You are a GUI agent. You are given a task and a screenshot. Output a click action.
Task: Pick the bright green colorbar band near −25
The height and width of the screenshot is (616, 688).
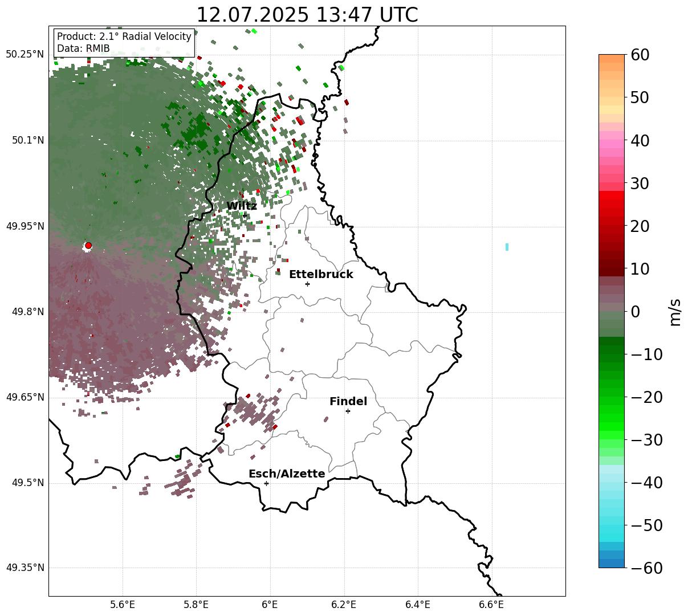(612, 418)
